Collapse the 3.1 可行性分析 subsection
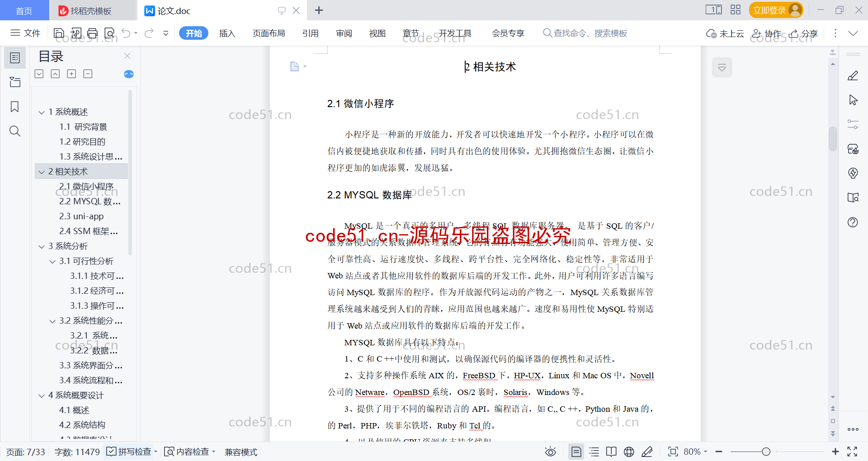Screen dimensions: 868x461 click(x=52, y=261)
